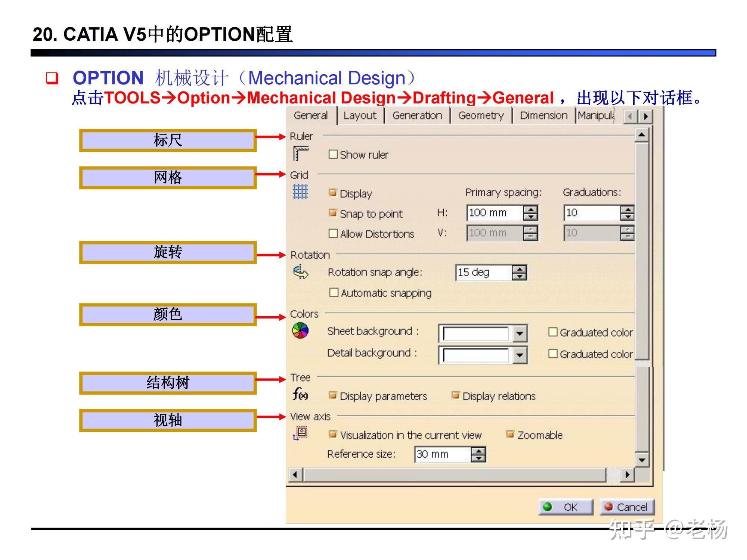Screen dimensions: 747x560
Task: Switch to the Geometry tab
Action: 481,116
